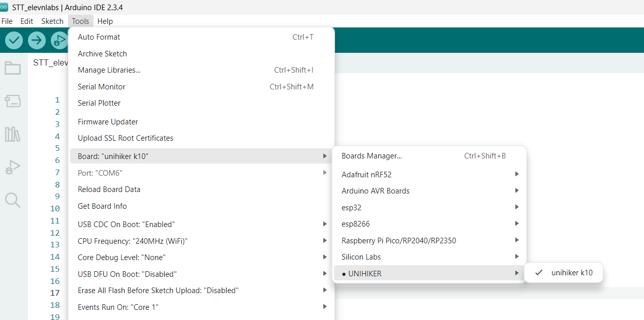Image resolution: width=644 pixels, height=320 pixels.
Task: Expand CPU Frequency options
Action: (201, 241)
